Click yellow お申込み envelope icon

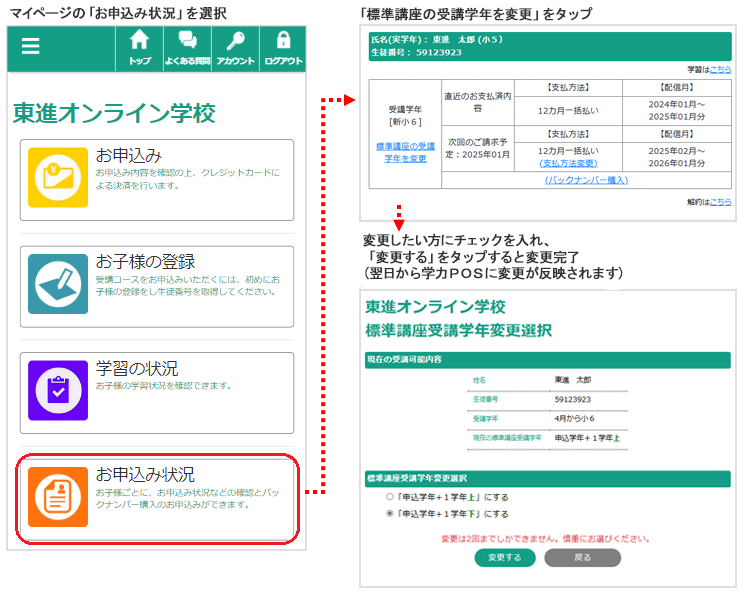coord(58,178)
